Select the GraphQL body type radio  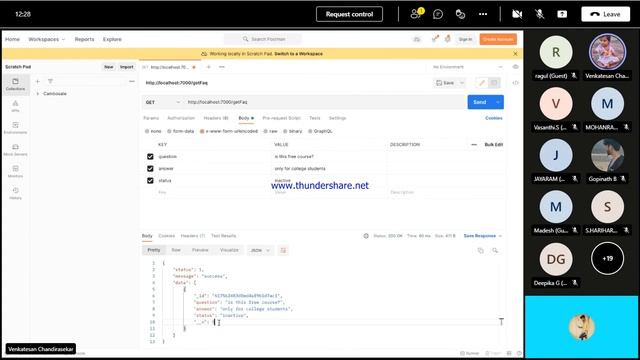[x=310, y=131]
